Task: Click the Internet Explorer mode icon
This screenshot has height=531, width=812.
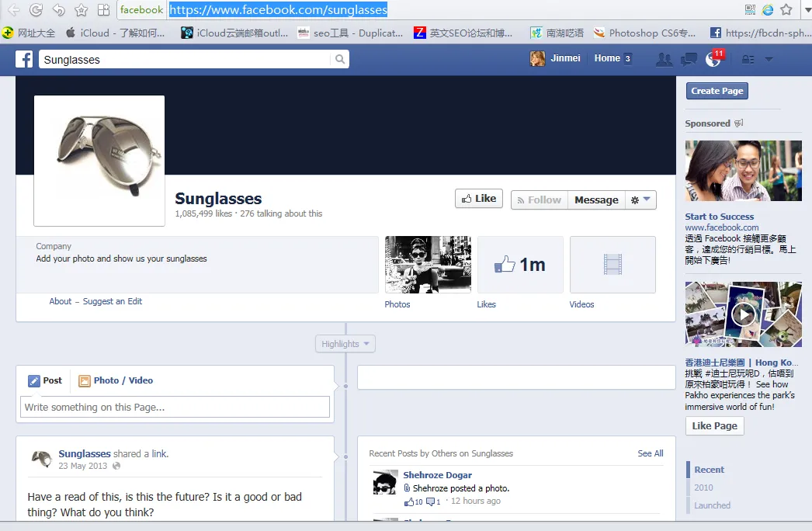Action: [x=768, y=10]
